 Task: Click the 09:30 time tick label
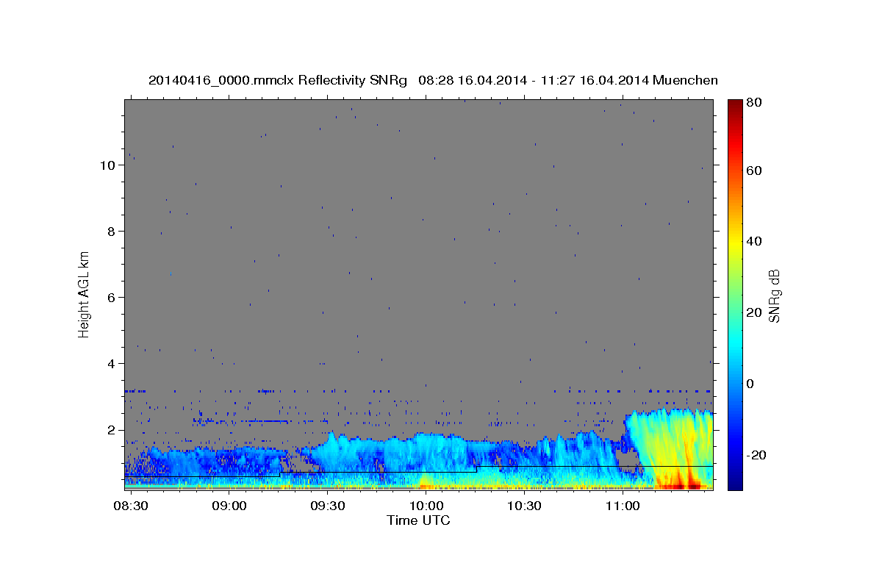[328, 506]
